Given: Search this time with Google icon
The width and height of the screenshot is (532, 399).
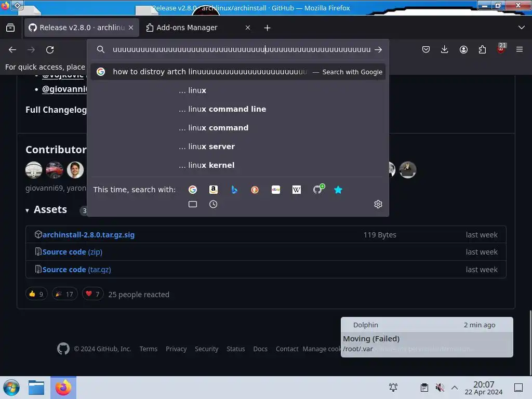Looking at the screenshot, I should [x=193, y=190].
